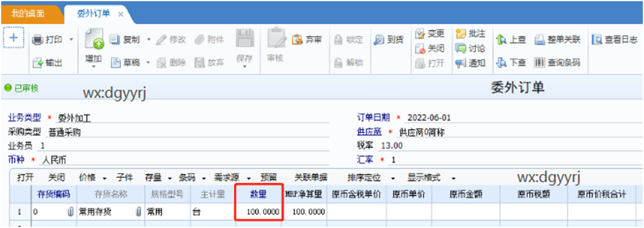Image resolution: width=644 pixels, height=228 pixels.
Task: Close the 委外订单 tab with x
Action: 121,14
